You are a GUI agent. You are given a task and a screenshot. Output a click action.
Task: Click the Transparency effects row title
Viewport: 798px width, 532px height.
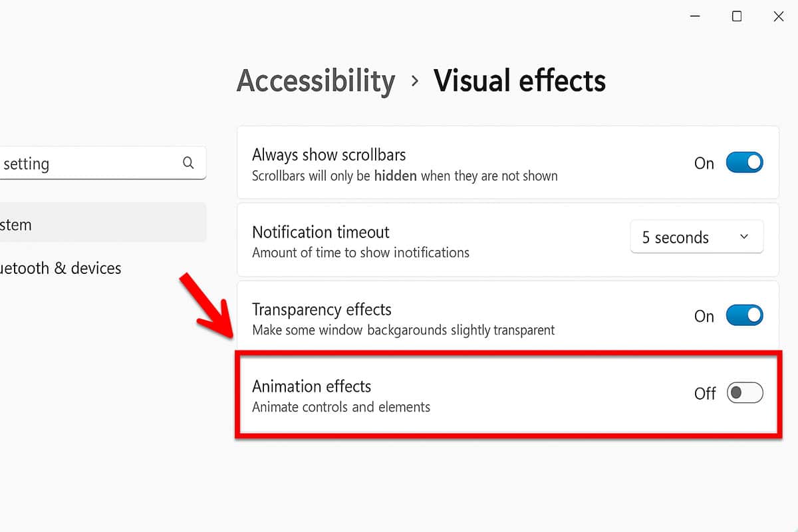(x=321, y=309)
